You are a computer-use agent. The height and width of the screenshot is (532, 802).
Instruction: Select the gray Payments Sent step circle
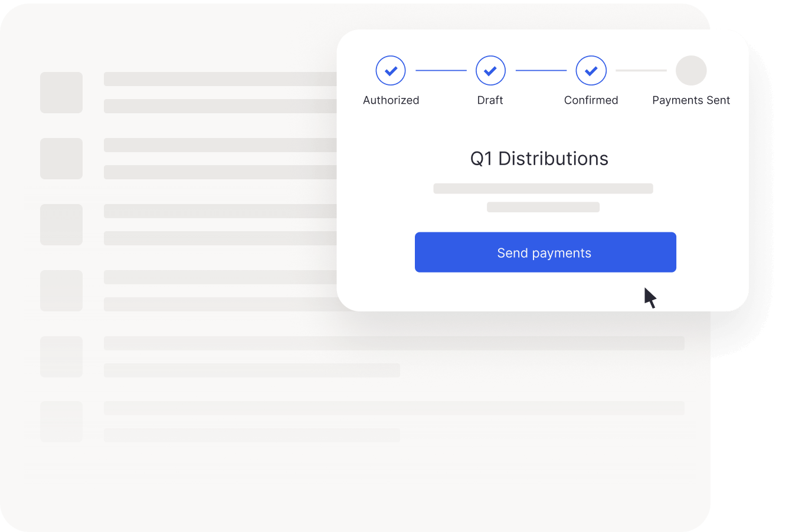[x=691, y=71]
